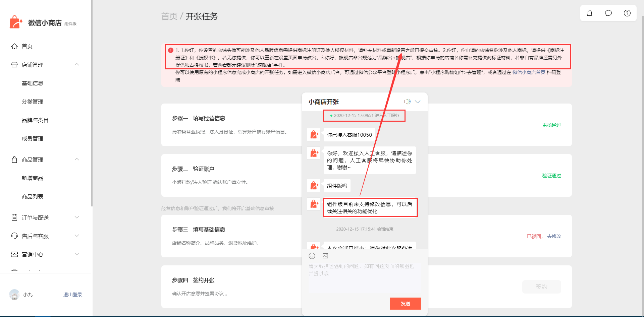Open the help question mark icon

(x=627, y=13)
